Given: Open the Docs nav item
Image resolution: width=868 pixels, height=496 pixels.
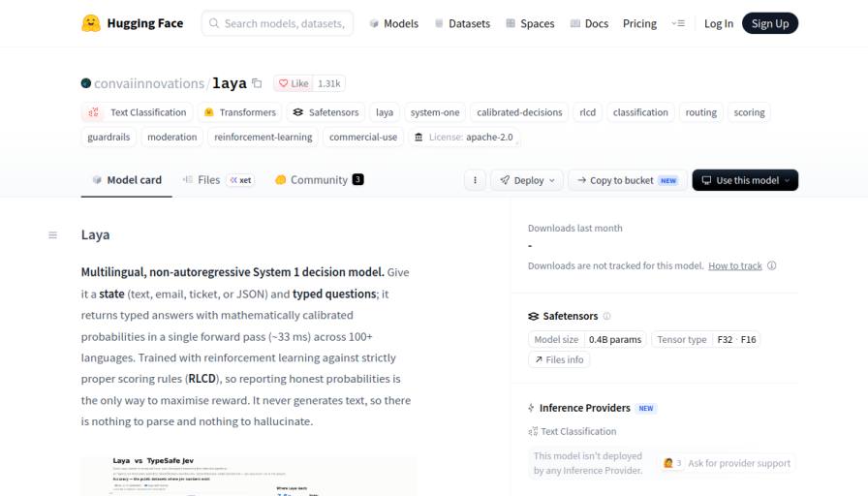Looking at the screenshot, I should (x=589, y=23).
